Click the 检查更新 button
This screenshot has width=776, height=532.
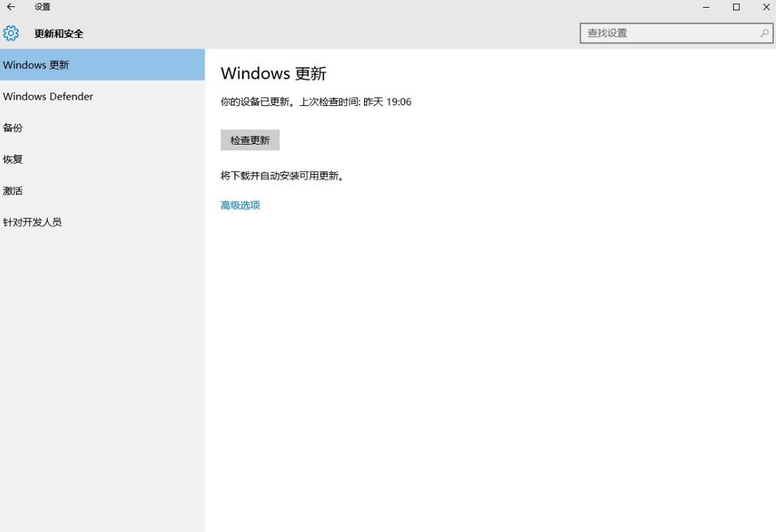click(x=250, y=140)
